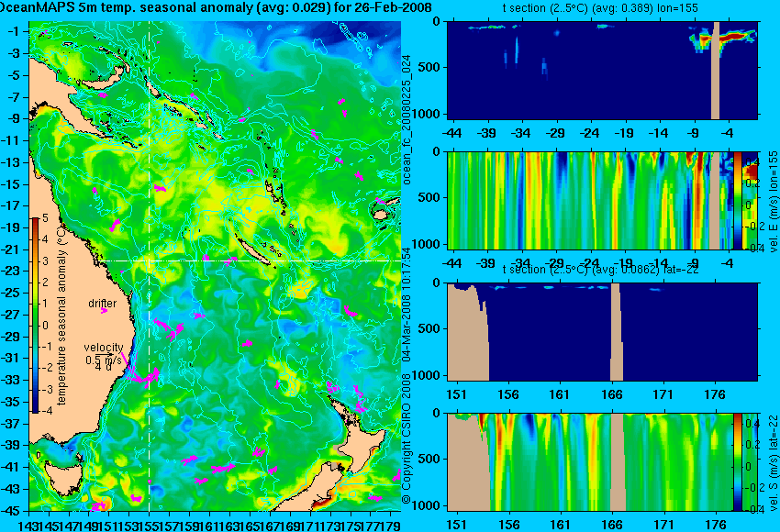Click the '0' tick on temperature color bar
780x532 pixels.
[x=45, y=326]
